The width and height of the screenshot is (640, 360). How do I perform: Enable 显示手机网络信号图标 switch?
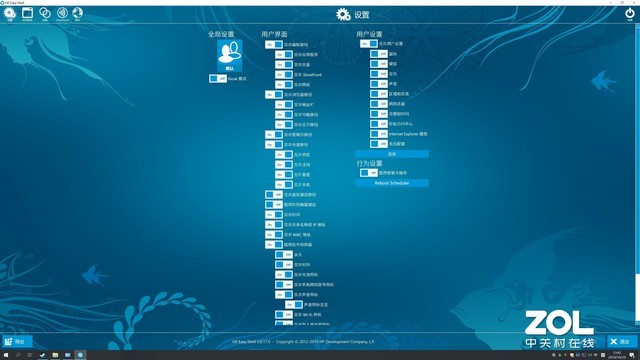(284, 284)
